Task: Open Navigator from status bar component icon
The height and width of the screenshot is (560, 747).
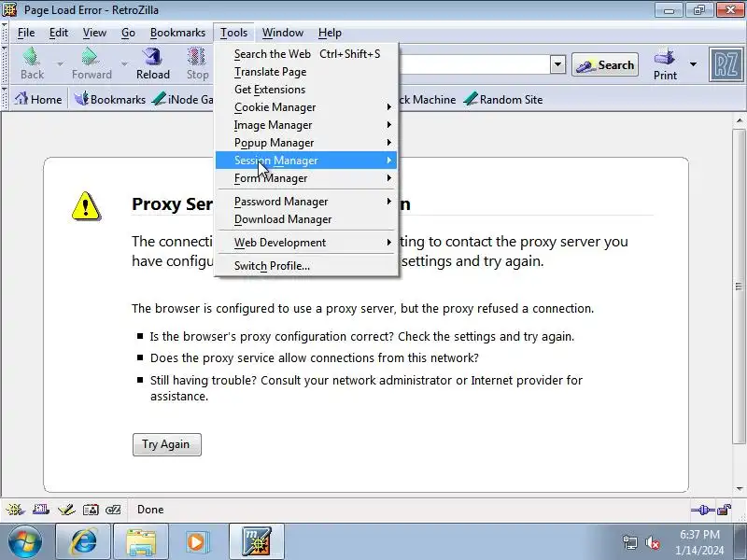Action: [x=15, y=510]
